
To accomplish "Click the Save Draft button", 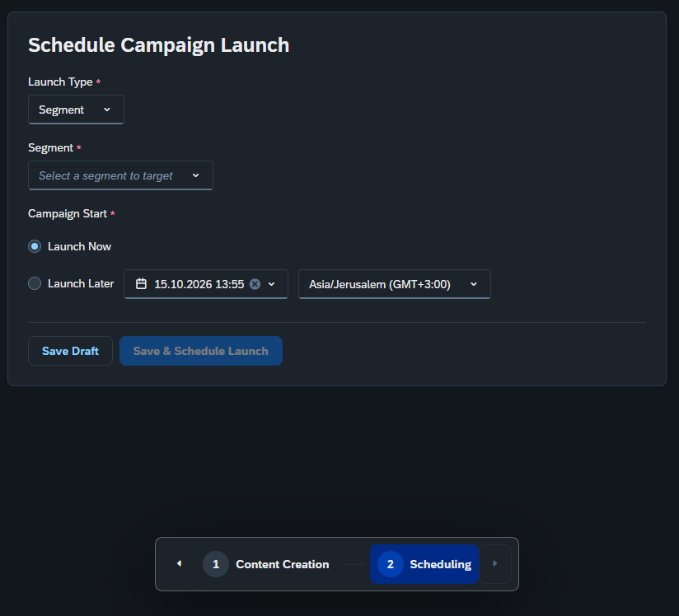I will tap(70, 351).
